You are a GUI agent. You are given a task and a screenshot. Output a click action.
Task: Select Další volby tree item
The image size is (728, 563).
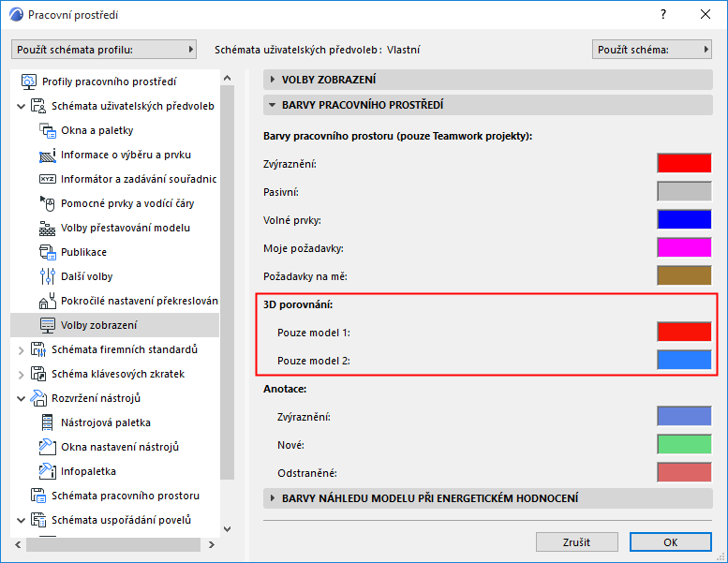point(87,276)
